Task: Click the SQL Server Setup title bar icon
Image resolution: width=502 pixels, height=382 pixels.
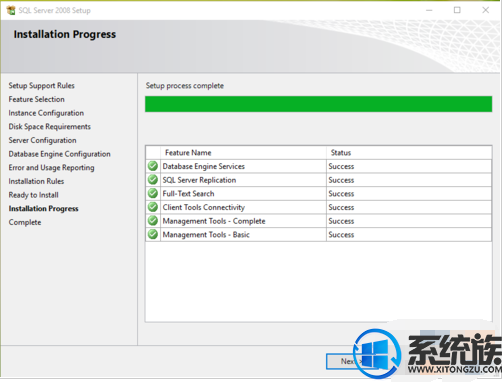Action: click(11, 10)
